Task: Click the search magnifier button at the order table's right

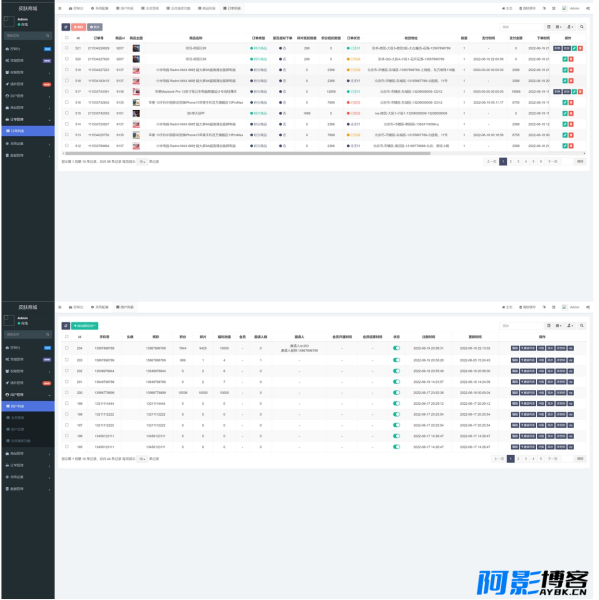Action: pos(581,27)
